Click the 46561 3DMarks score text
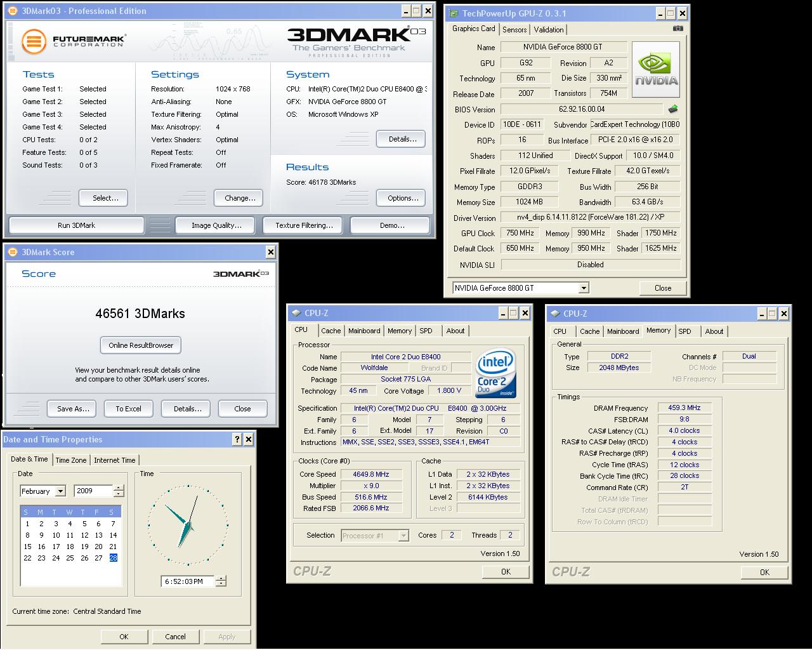This screenshot has width=812, height=650. tap(140, 314)
